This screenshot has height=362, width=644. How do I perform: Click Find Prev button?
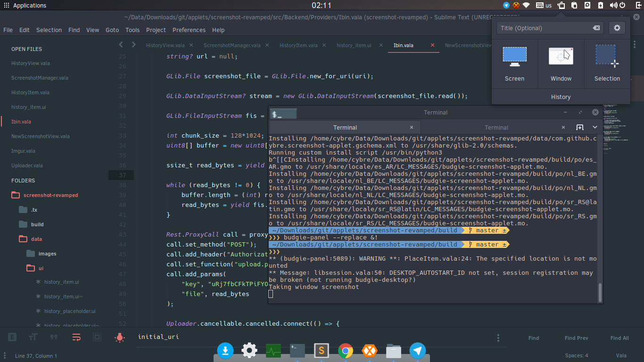577,338
